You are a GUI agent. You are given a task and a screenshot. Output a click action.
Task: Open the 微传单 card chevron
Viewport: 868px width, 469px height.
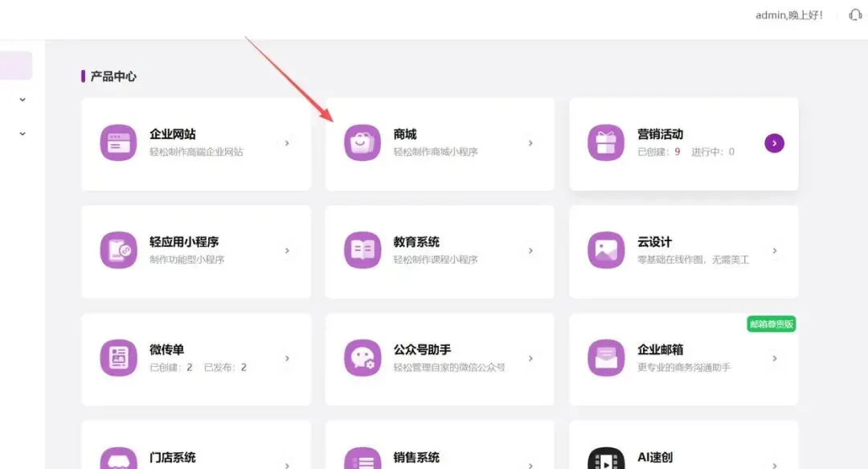coord(287,359)
